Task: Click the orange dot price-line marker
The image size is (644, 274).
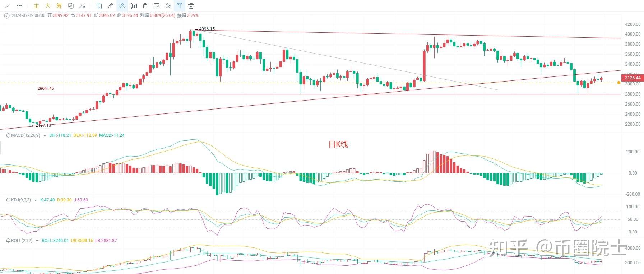Action: (619, 83)
